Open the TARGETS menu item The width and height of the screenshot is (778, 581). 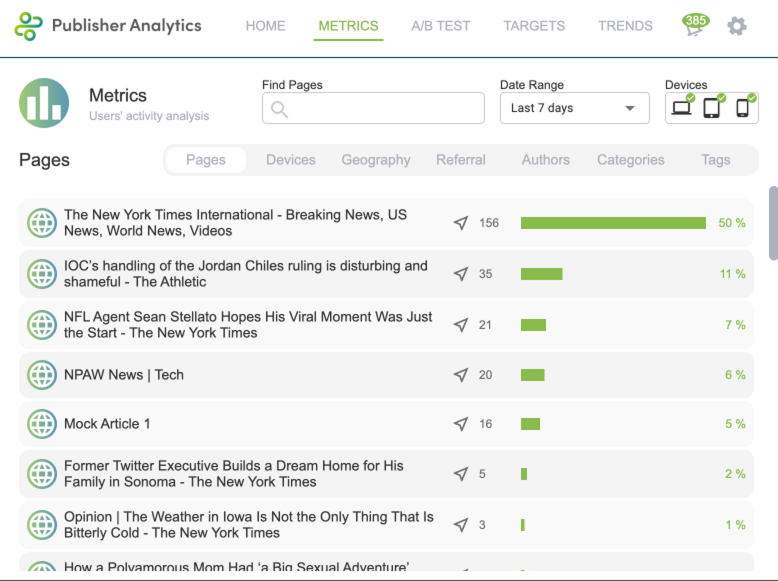[x=534, y=26]
